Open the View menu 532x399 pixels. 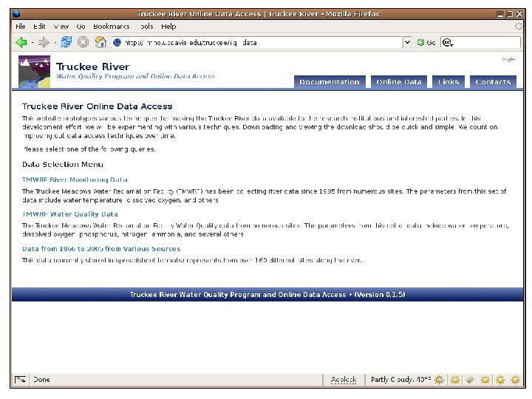coord(61,26)
